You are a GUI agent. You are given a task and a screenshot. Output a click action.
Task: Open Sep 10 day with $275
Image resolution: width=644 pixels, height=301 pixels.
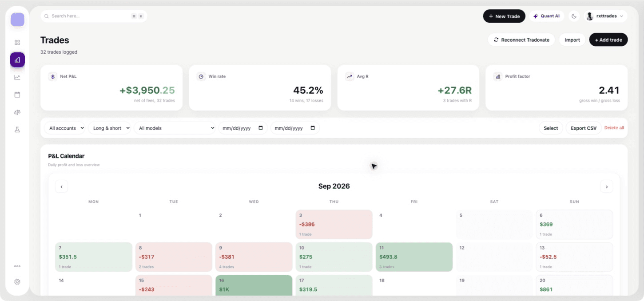[x=334, y=257]
